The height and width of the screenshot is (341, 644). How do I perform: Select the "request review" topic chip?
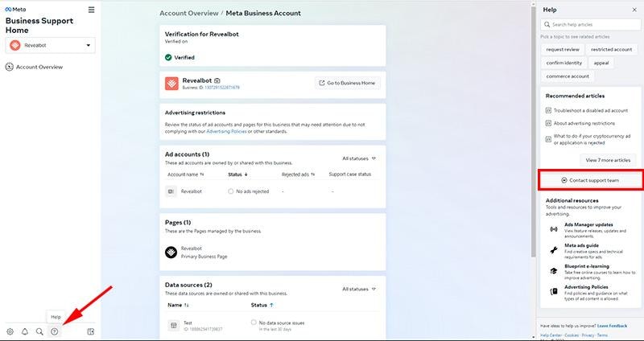click(563, 49)
